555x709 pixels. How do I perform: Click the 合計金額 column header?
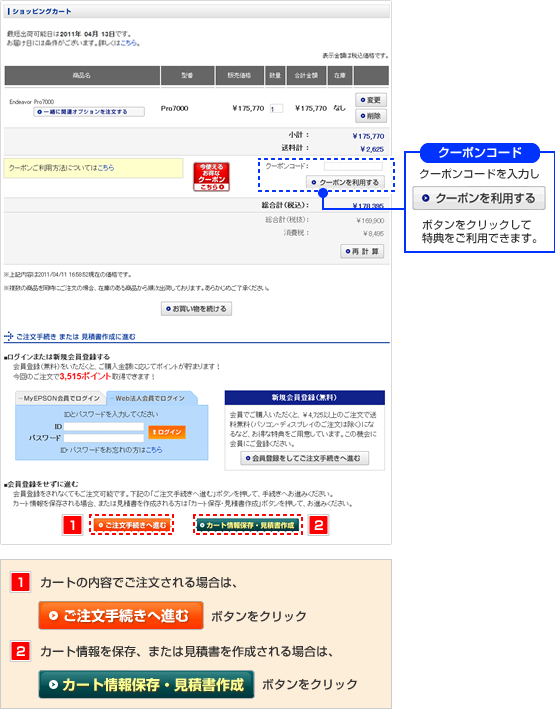[x=306, y=76]
